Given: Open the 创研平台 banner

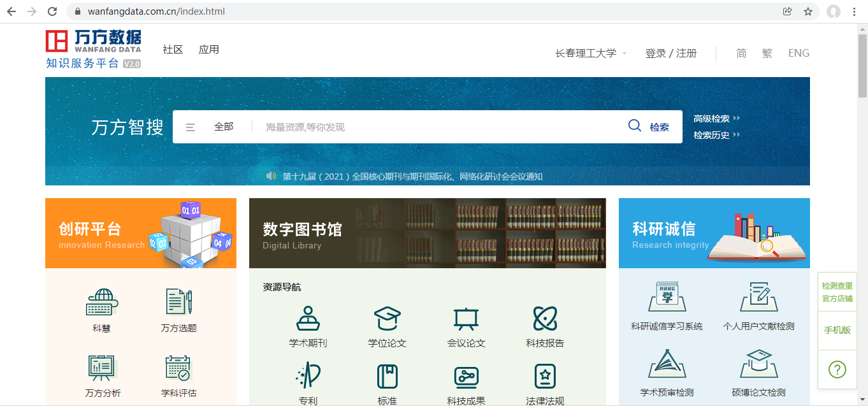Looking at the screenshot, I should (x=141, y=233).
